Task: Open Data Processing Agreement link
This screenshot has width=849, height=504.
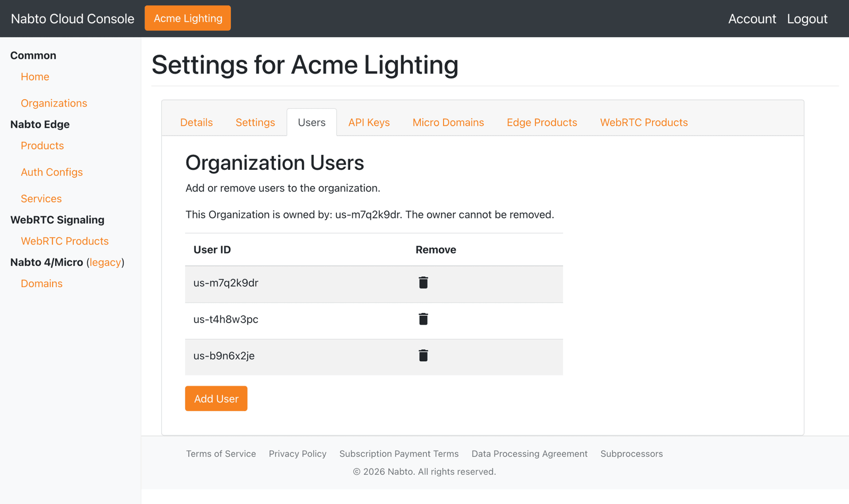Action: pyautogui.click(x=530, y=454)
